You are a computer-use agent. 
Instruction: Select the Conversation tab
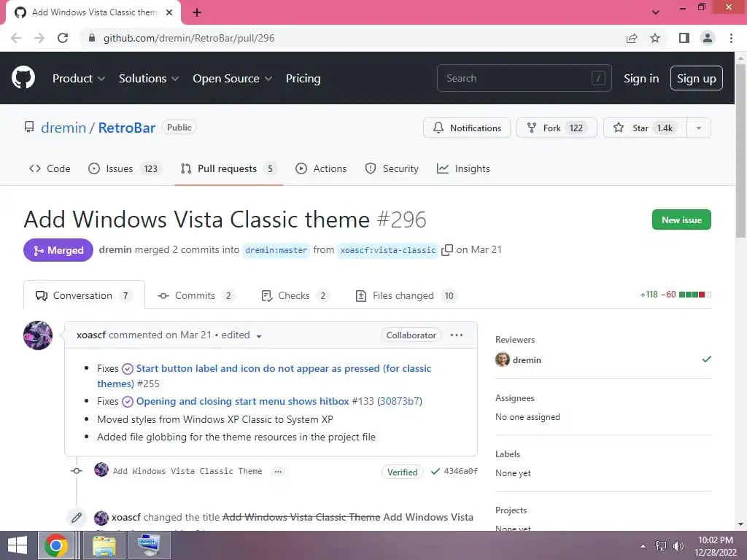[84, 296]
